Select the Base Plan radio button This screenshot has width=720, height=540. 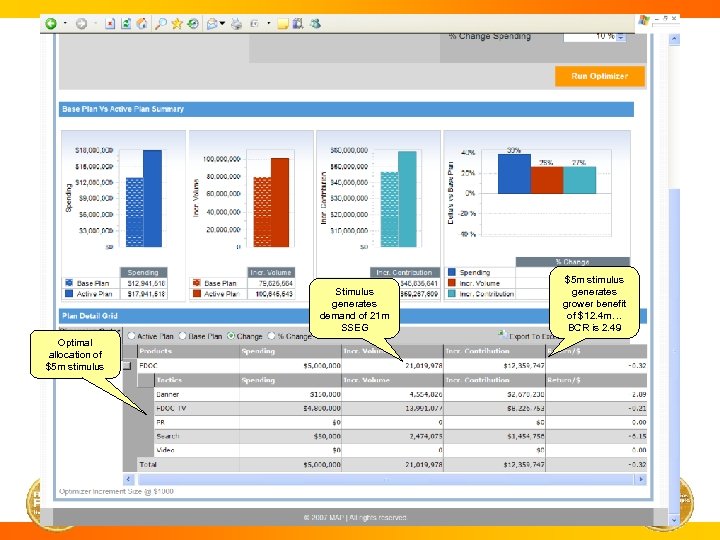(x=182, y=336)
